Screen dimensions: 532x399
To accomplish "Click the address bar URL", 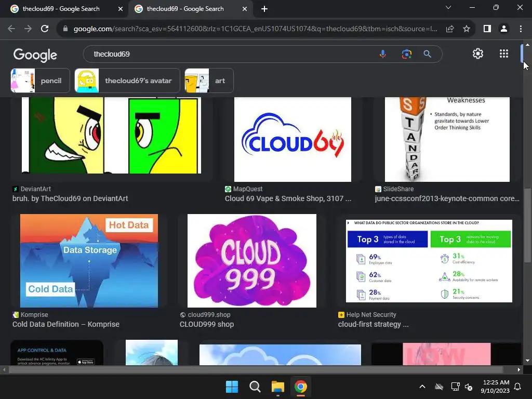I will click(x=255, y=29).
